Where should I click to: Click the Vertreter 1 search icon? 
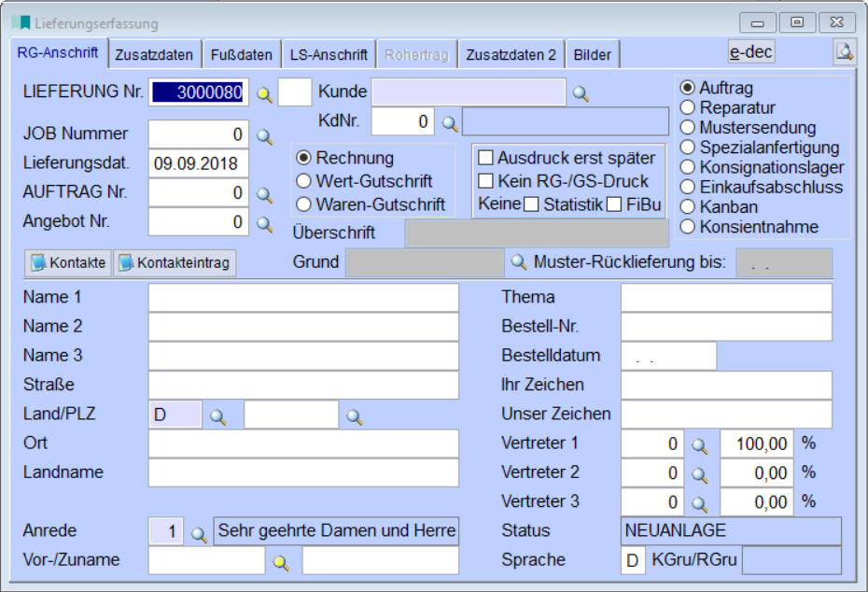tap(699, 445)
